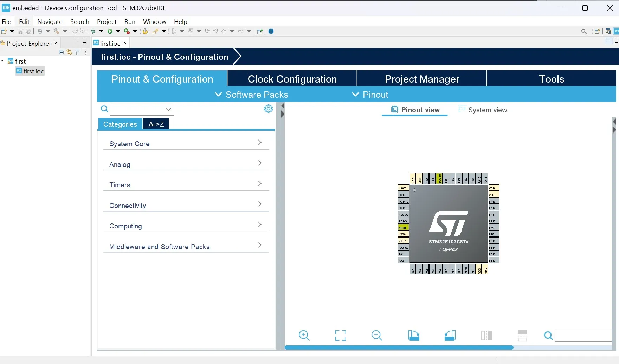Viewport: 619px width, 364px height.
Task: Select the A->Z sorting tab
Action: [156, 124]
